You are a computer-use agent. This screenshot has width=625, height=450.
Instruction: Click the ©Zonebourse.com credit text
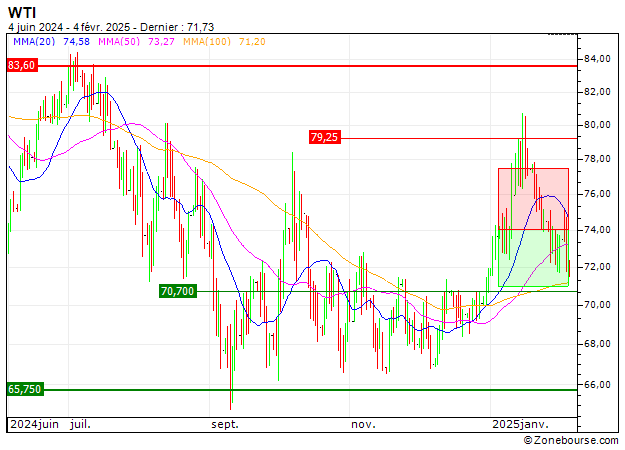(571, 440)
